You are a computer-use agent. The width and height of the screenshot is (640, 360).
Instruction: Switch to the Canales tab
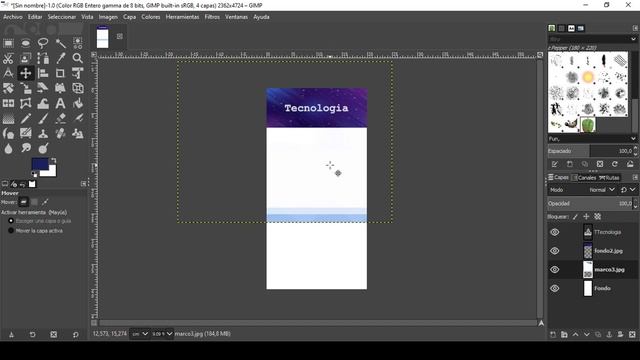click(584, 178)
